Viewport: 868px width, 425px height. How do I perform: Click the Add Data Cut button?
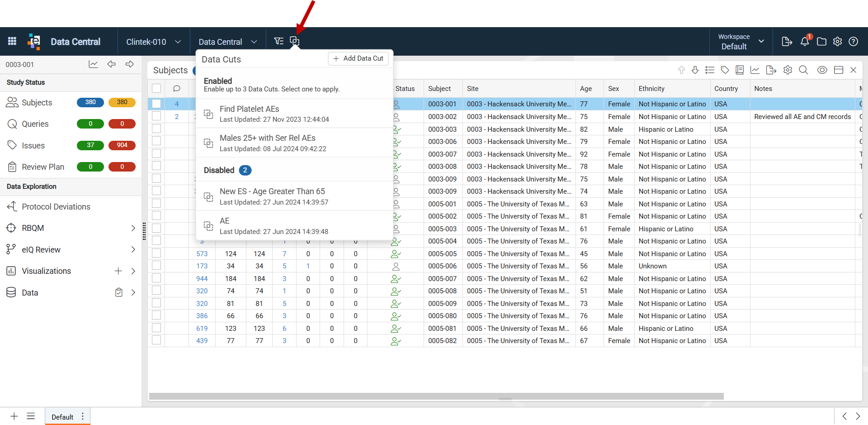tap(358, 58)
